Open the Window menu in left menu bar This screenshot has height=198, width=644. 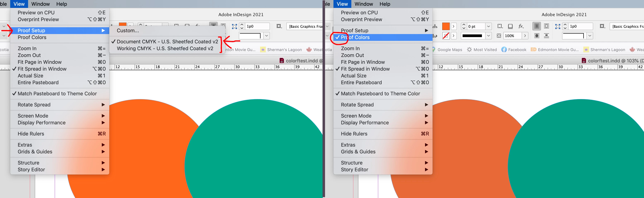click(40, 4)
